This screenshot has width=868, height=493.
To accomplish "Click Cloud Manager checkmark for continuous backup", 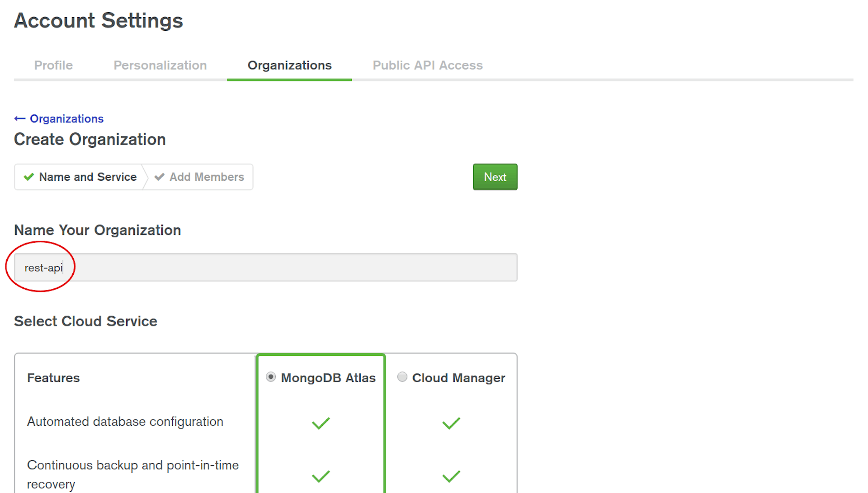I will point(451,476).
